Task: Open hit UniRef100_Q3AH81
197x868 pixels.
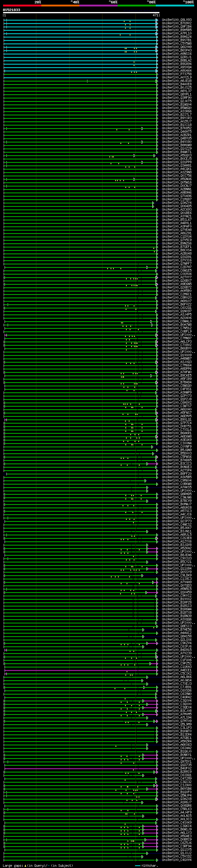Action: 177,165
